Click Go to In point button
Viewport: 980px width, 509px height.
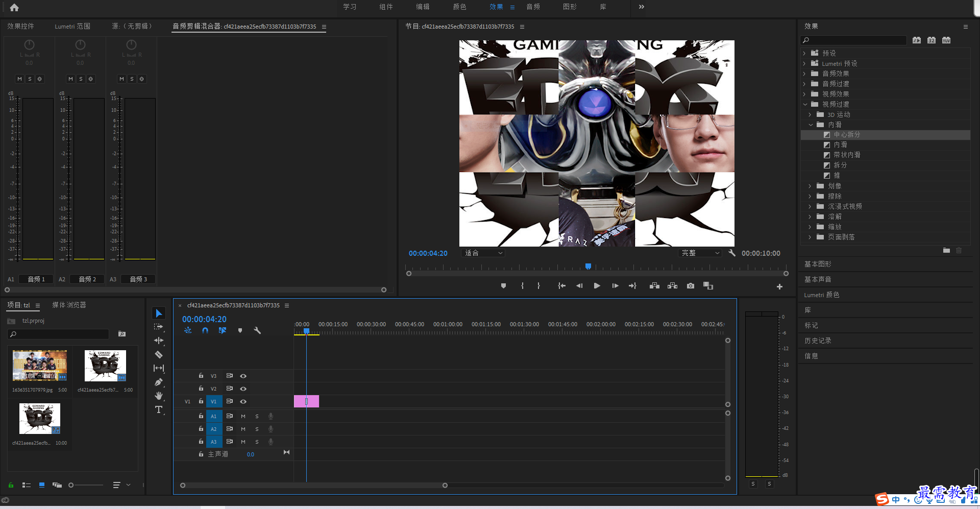click(561, 286)
